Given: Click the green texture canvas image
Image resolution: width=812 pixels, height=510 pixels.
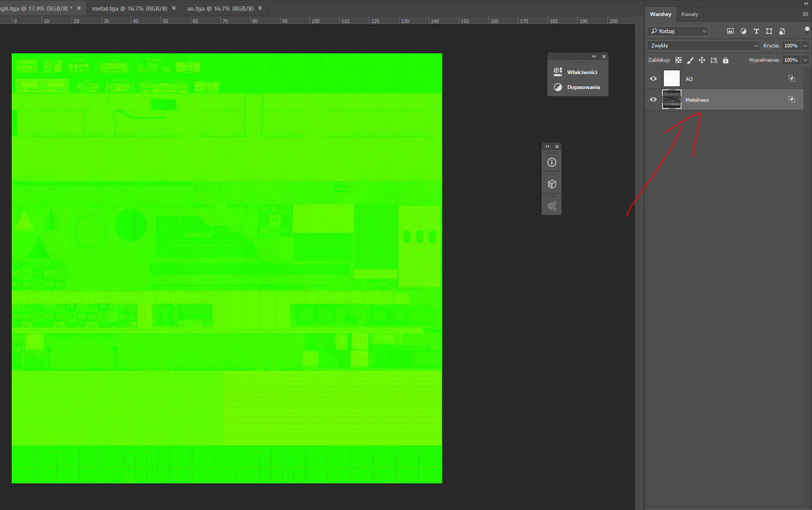Looking at the screenshot, I should [x=227, y=268].
